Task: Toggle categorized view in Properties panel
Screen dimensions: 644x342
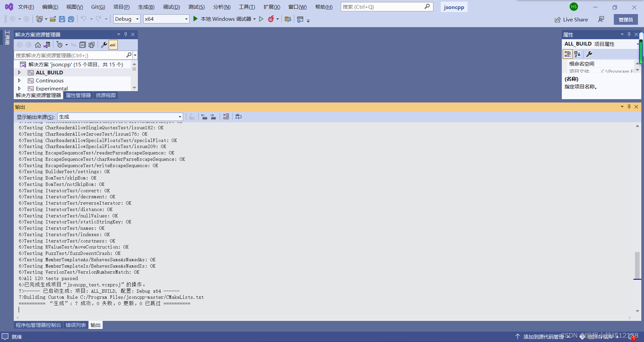Action: [568, 54]
